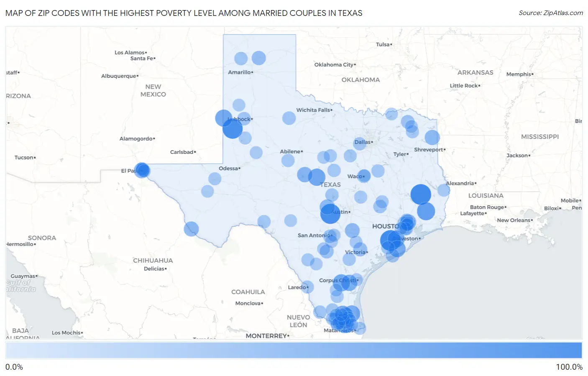Click the bubble over Dallas label

point(360,143)
